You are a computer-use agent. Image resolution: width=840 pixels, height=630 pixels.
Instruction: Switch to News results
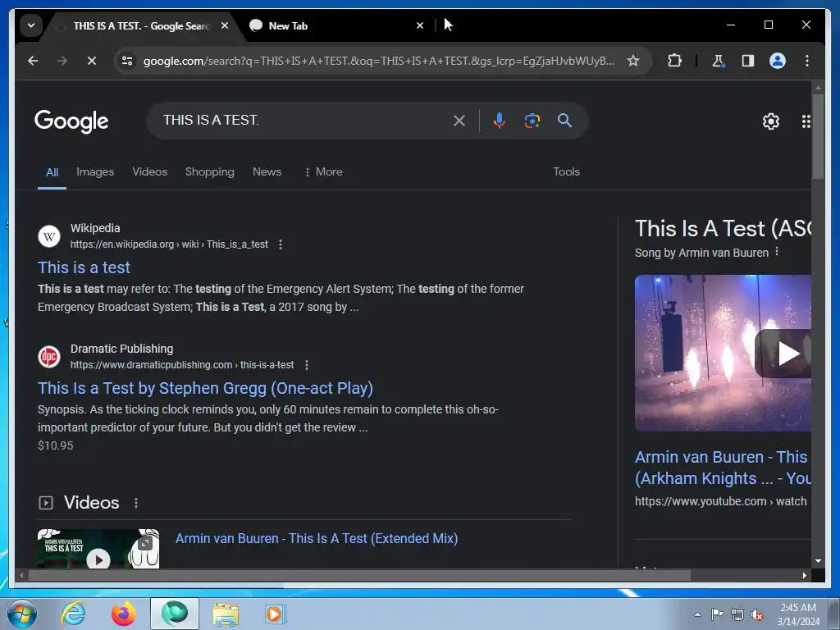267,172
